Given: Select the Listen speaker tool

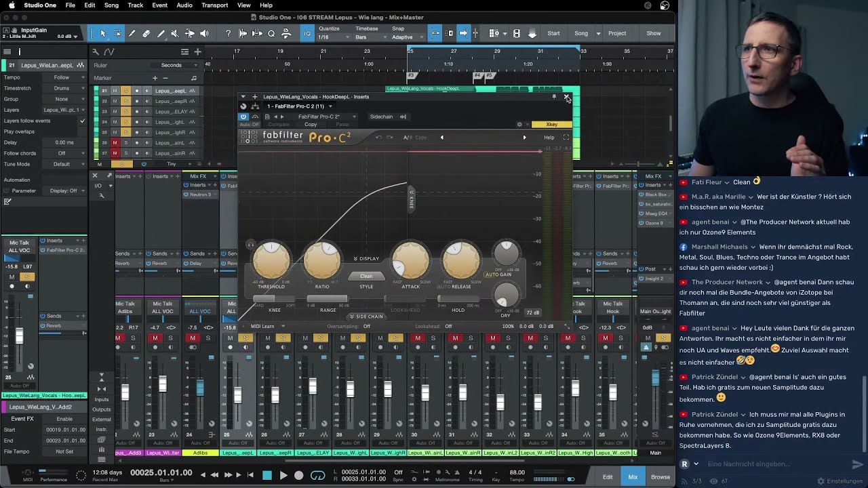Looking at the screenshot, I should [x=204, y=33].
